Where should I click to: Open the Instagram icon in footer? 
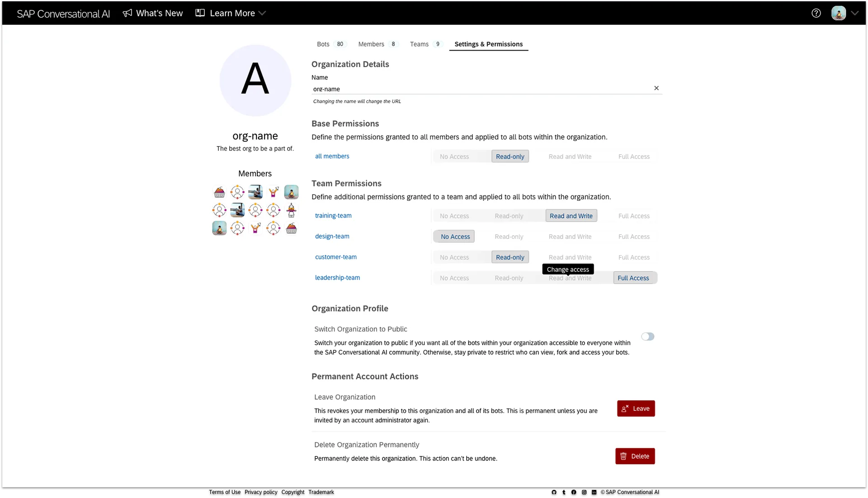pyautogui.click(x=584, y=493)
